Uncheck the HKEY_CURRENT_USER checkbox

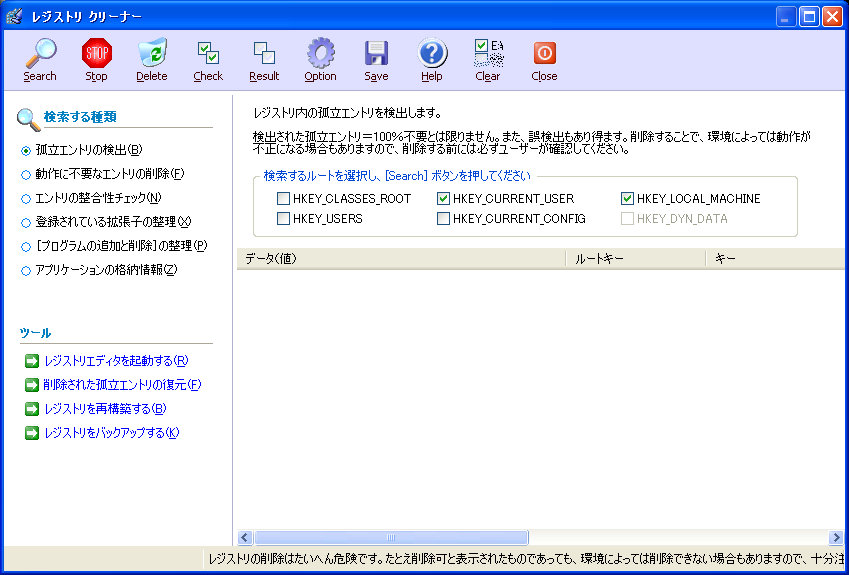[444, 199]
